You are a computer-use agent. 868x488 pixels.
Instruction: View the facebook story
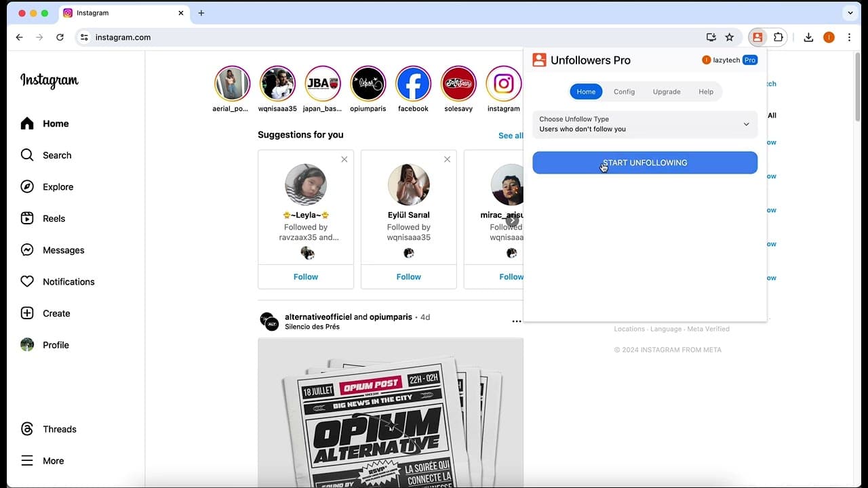[413, 83]
